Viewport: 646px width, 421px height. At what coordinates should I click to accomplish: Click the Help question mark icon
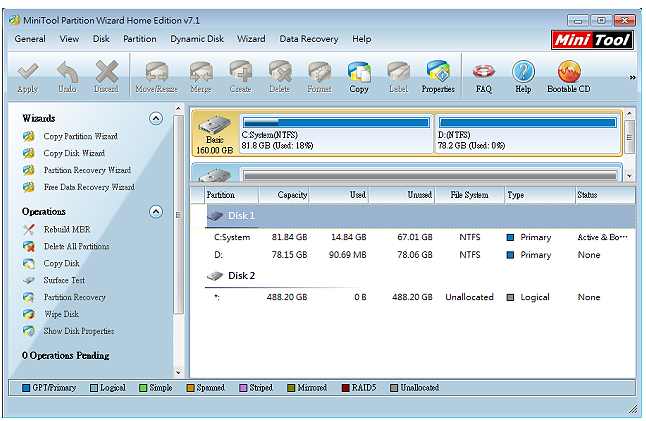(x=523, y=71)
